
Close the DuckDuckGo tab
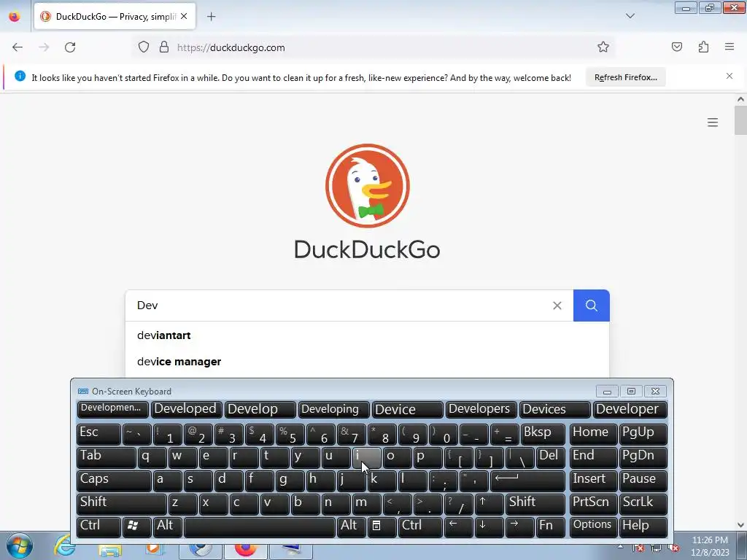184,17
